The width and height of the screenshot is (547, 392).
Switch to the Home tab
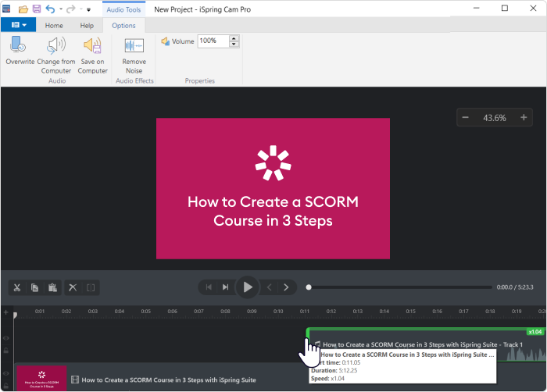click(54, 26)
